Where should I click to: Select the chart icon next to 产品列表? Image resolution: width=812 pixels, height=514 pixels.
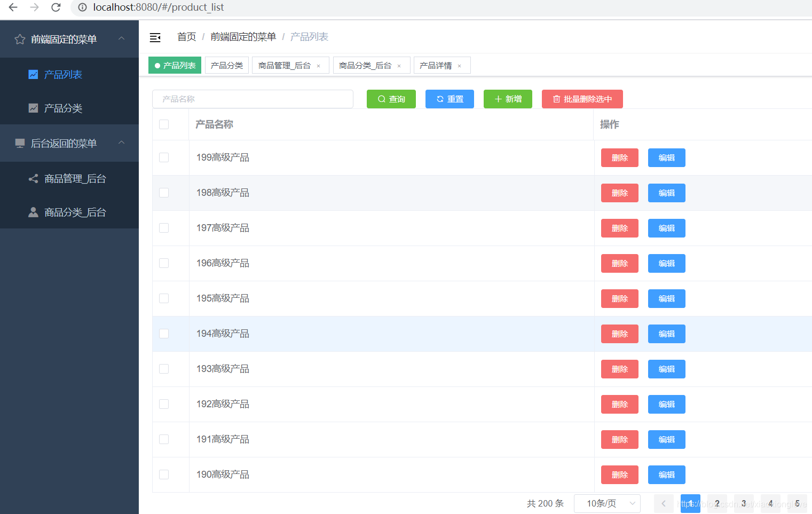click(x=33, y=74)
